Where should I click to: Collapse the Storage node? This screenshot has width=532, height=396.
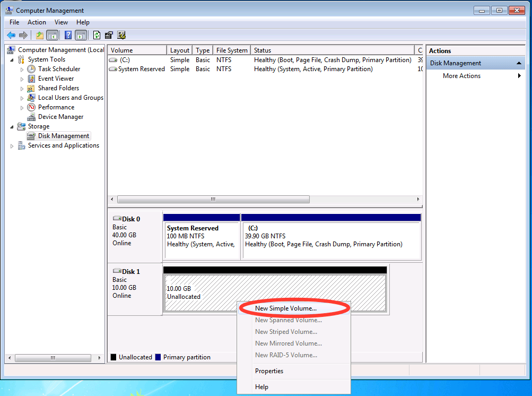pyautogui.click(x=12, y=126)
